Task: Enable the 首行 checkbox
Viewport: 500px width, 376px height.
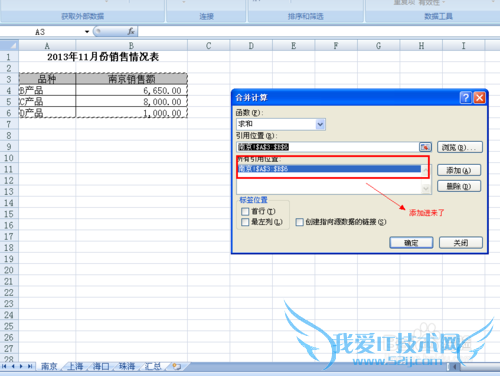Action: (x=245, y=211)
